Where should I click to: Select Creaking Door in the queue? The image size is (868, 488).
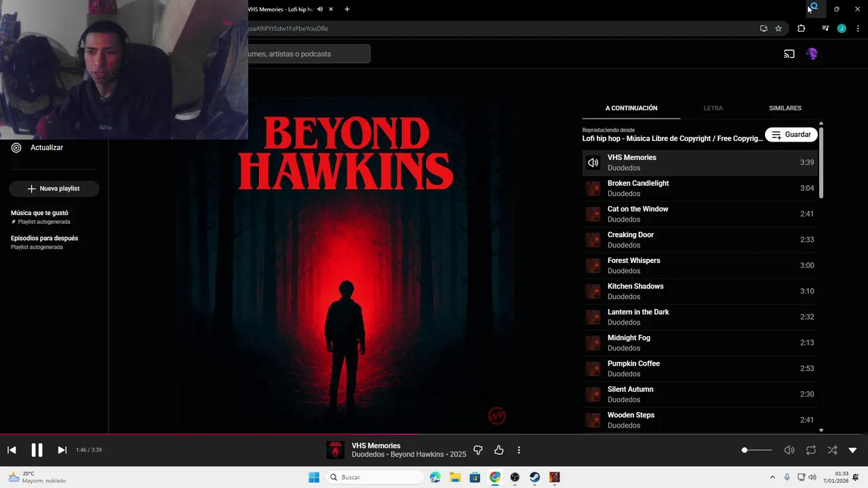(x=700, y=240)
